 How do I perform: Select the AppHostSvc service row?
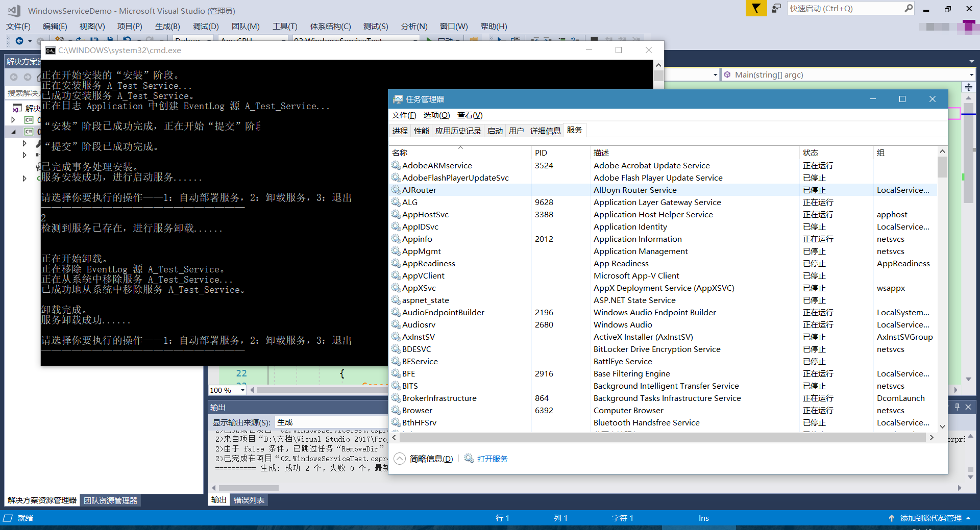tap(664, 214)
